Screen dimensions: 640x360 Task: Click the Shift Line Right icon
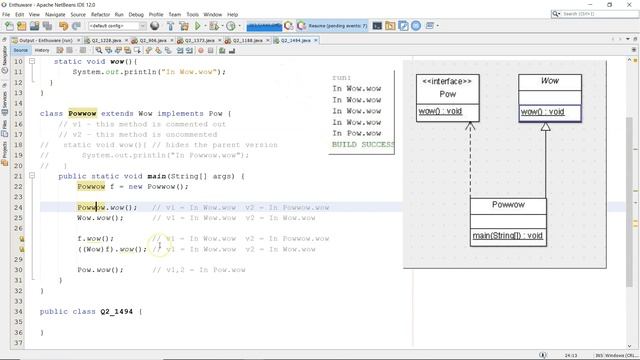189,50
